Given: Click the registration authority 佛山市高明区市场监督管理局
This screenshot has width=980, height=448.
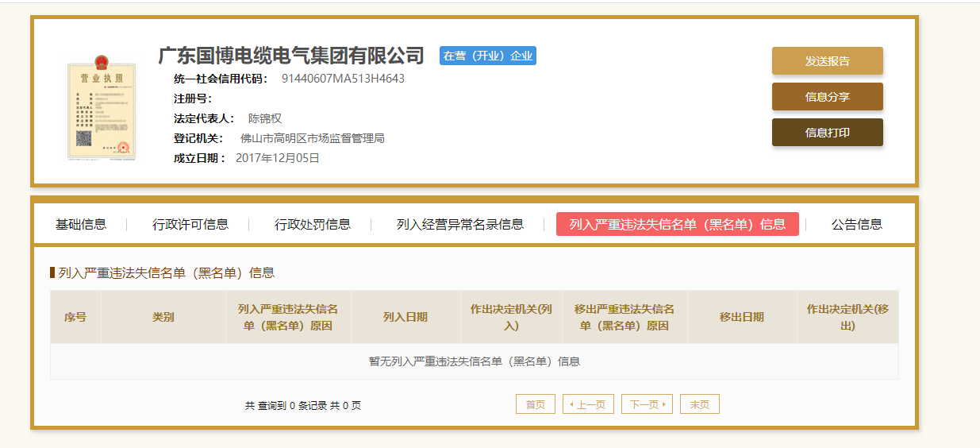Looking at the screenshot, I should point(313,138).
